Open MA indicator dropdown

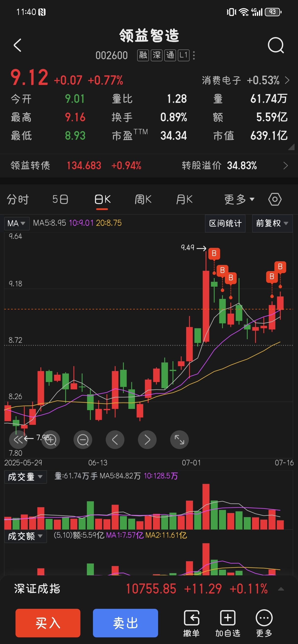[17, 223]
